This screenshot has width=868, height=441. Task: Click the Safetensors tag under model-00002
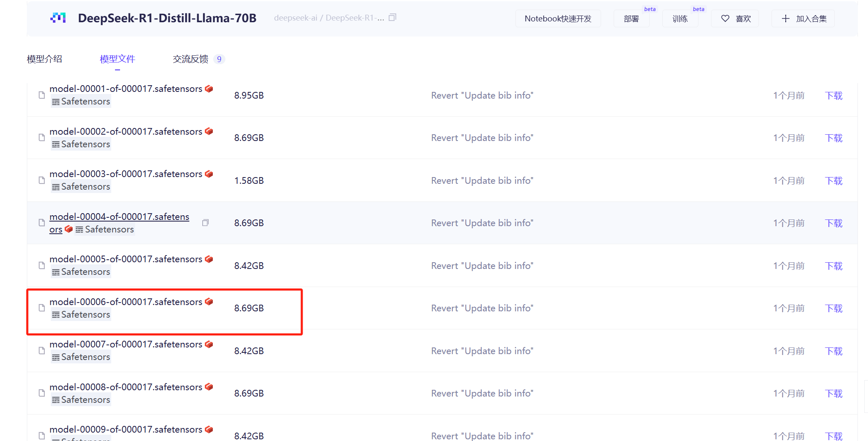[81, 144]
